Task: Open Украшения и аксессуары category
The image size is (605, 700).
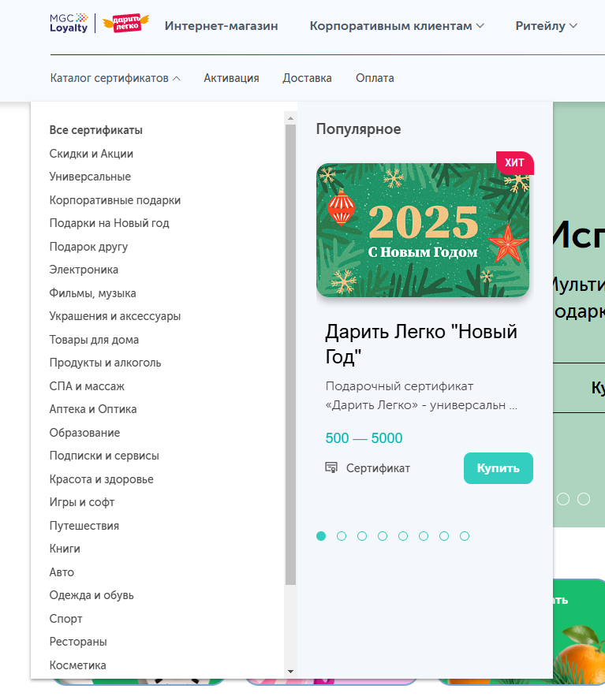Action: click(x=115, y=316)
